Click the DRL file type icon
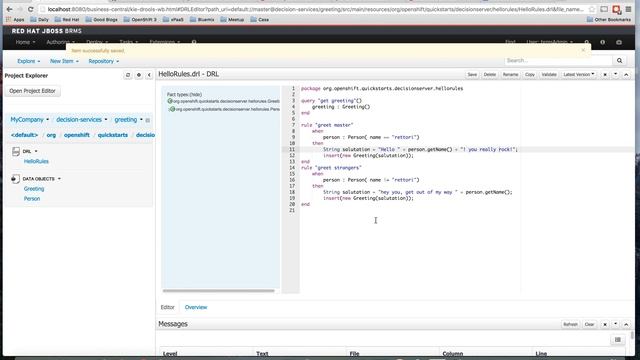 [x=16, y=151]
